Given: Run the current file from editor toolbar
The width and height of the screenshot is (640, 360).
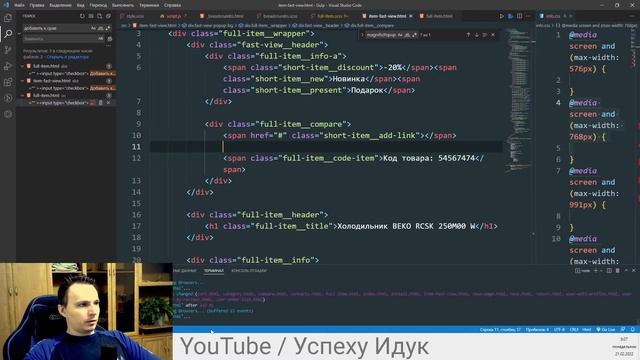Looking at the screenshot, I should [x=502, y=16].
